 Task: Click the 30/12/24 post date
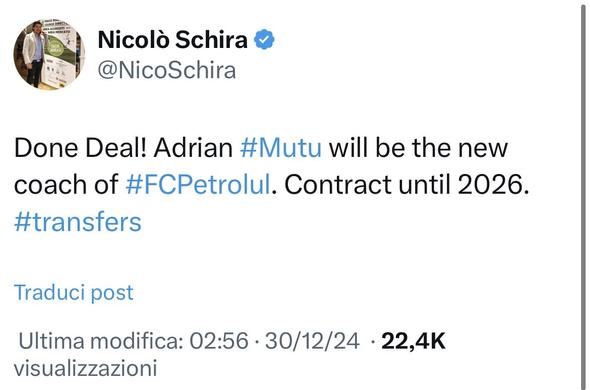click(312, 341)
